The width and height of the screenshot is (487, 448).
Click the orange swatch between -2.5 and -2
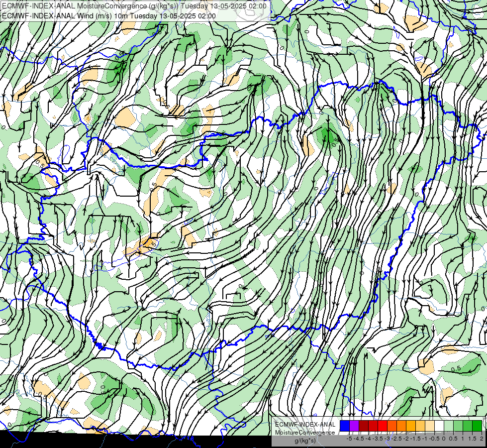pos(401,426)
